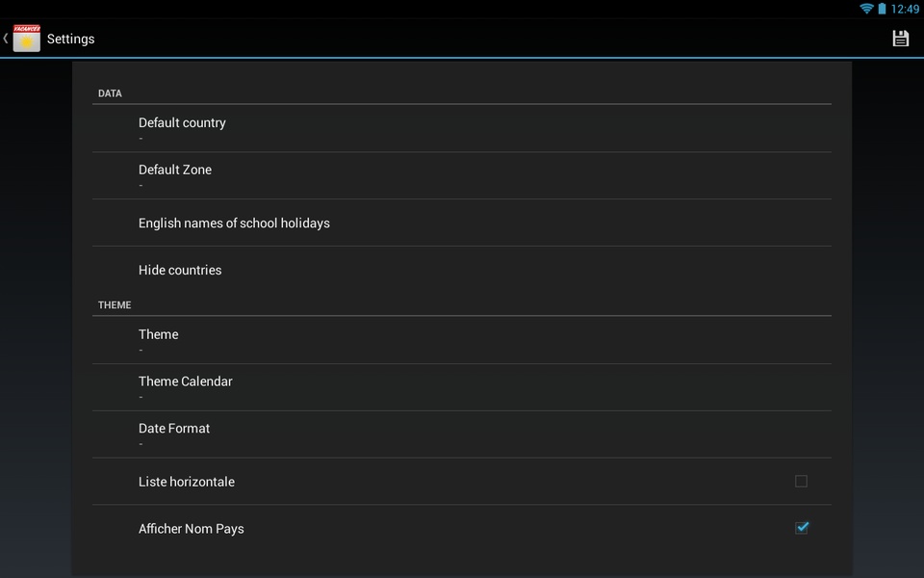Open the Hide countries option
This screenshot has width=924, height=578.
(461, 270)
